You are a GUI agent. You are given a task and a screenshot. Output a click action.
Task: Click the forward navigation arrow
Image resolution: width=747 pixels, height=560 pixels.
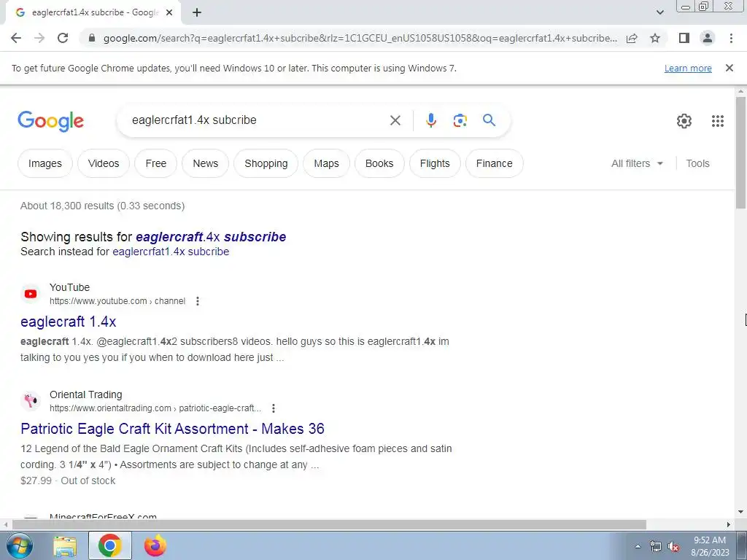tap(39, 38)
